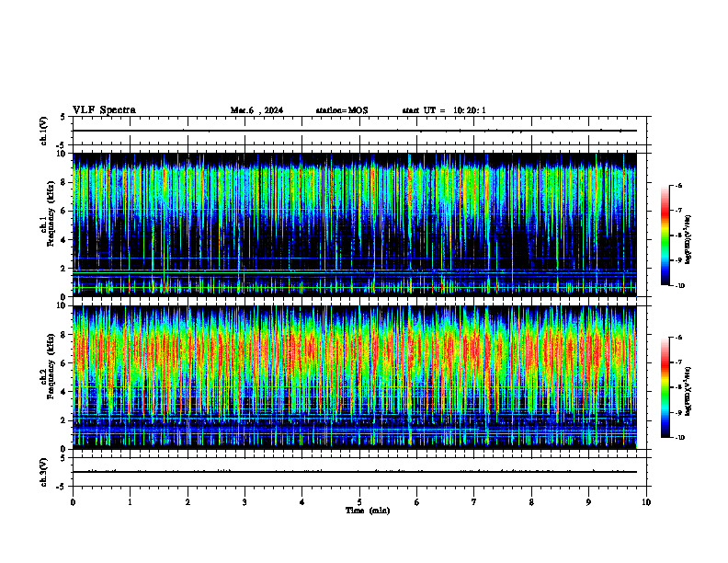Click the ch.2 spectrogram panel
728x563 pixels.
click(355, 377)
